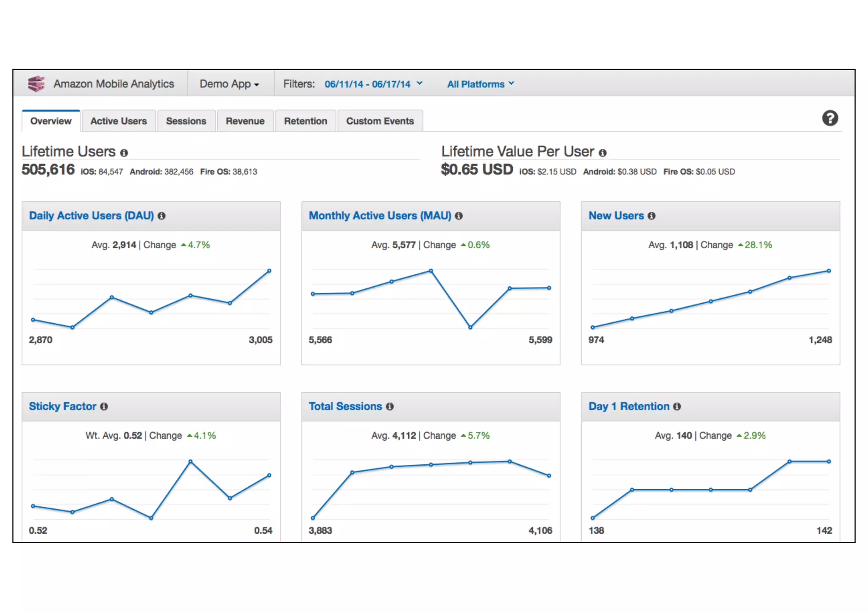Viewport: 868px width, 613px height.
Task: Switch to the Active Users tab
Action: pos(119,121)
